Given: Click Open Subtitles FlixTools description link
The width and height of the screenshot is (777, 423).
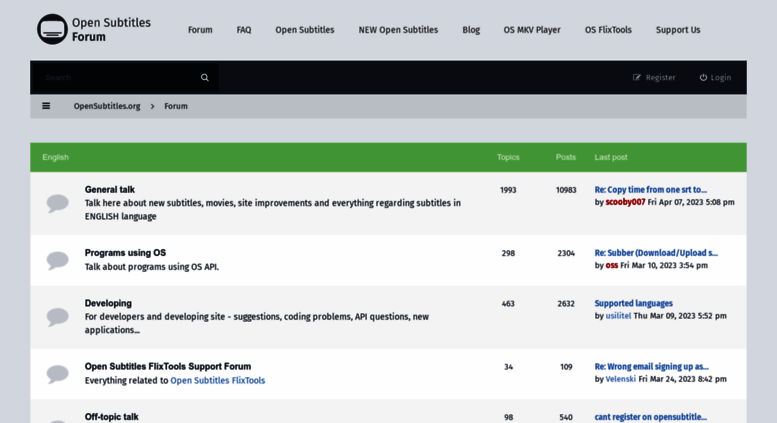Looking at the screenshot, I should [x=218, y=380].
